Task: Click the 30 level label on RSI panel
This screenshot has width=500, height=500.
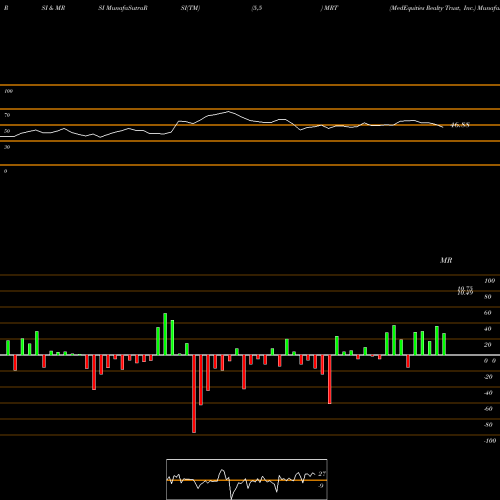Action: point(7,147)
